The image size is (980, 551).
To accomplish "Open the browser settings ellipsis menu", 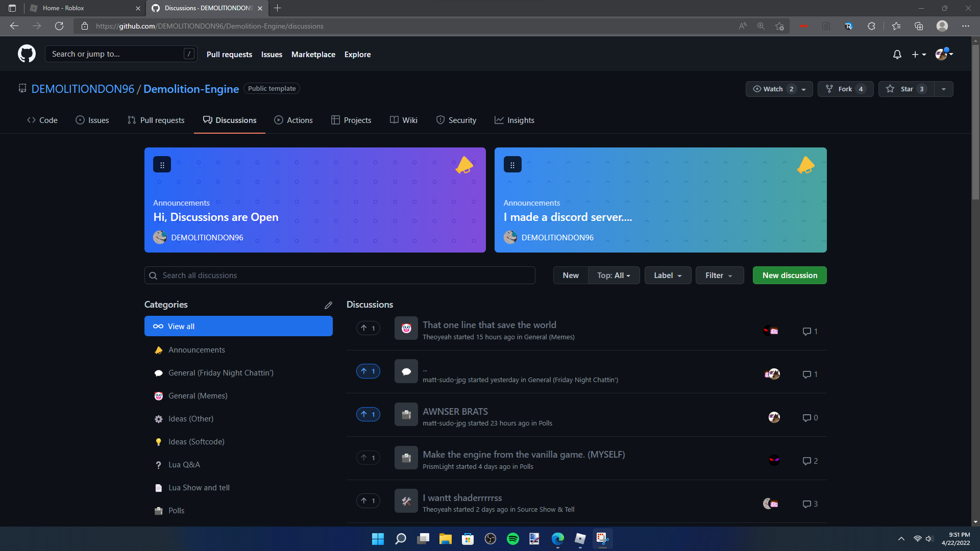I will click(966, 26).
